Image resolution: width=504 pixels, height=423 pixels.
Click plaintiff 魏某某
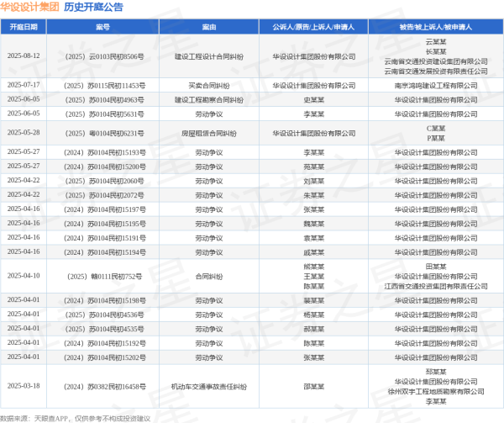[313, 224]
